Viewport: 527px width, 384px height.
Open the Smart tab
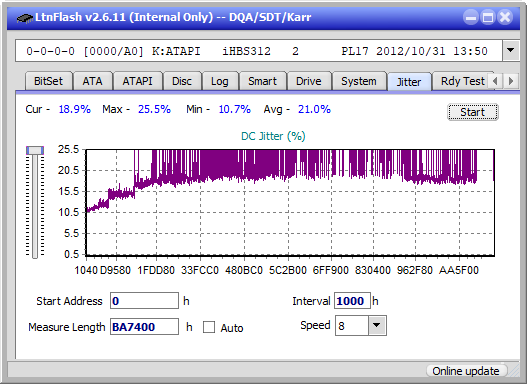click(262, 81)
